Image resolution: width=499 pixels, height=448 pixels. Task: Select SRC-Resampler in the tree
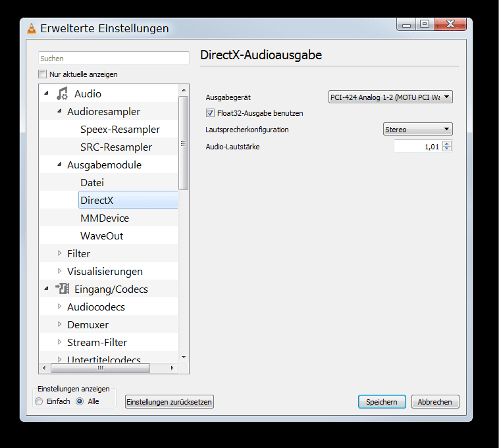116,147
